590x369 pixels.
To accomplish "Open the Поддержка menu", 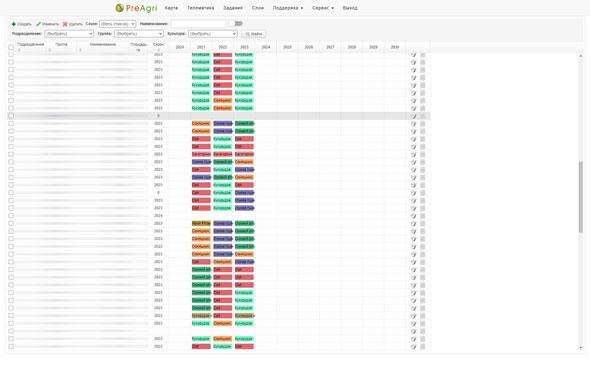I will point(287,8).
